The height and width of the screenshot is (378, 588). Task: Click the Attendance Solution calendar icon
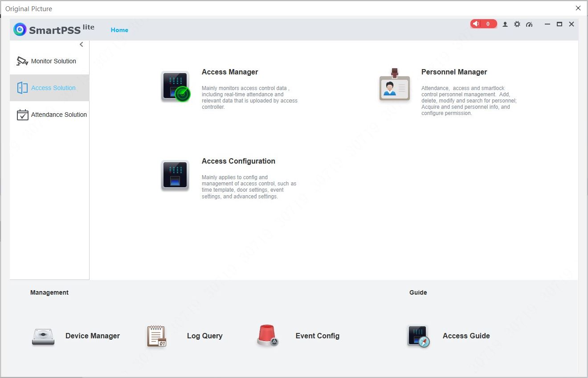(x=22, y=115)
